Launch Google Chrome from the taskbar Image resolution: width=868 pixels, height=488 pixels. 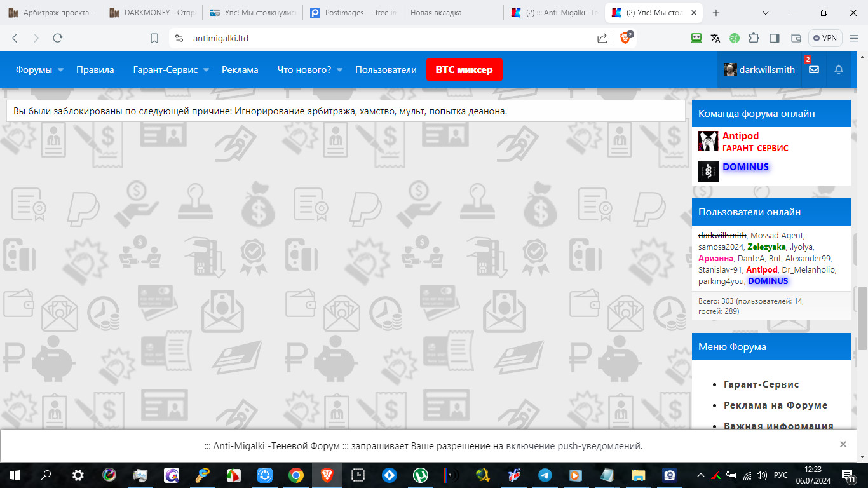[295, 475]
